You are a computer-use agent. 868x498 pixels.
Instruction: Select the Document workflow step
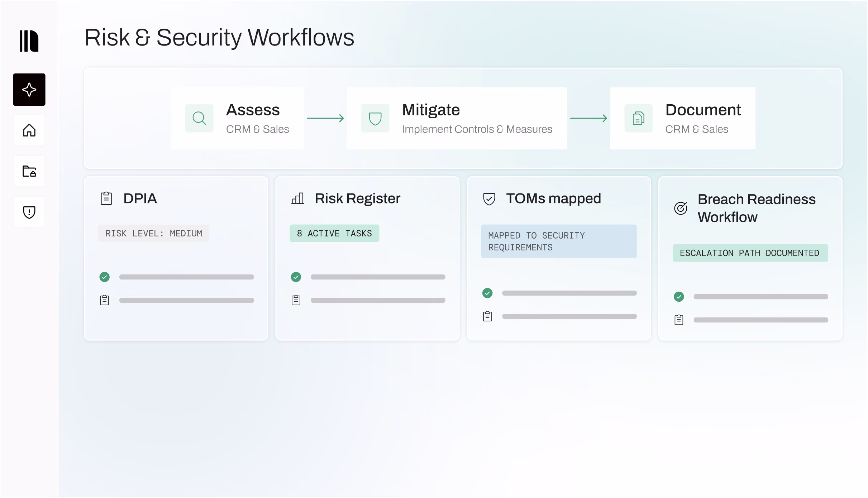683,118
